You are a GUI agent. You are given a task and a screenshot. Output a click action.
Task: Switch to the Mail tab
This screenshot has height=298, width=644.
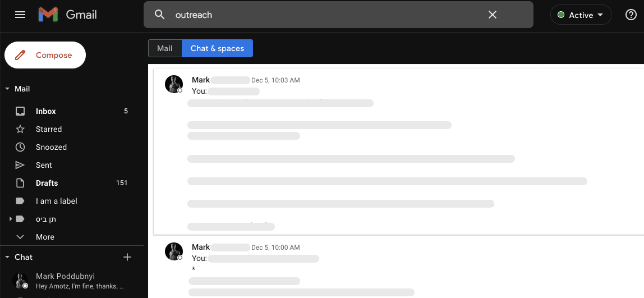165,48
